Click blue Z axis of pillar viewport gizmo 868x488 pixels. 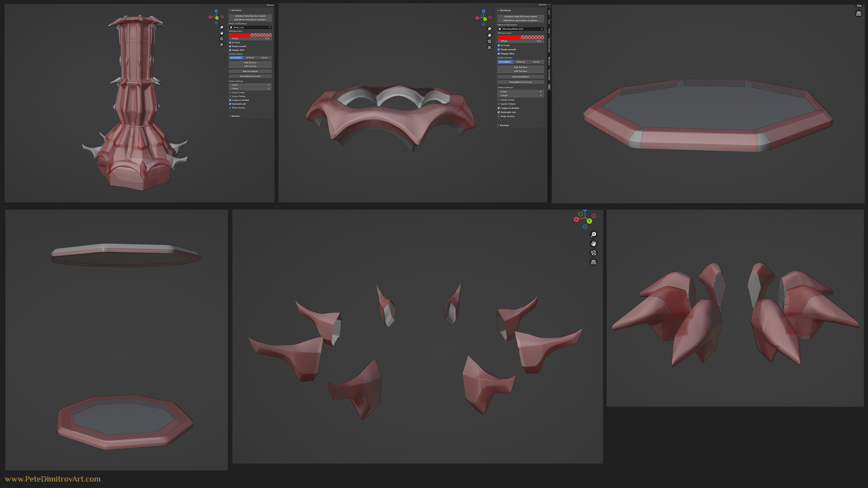(x=216, y=11)
